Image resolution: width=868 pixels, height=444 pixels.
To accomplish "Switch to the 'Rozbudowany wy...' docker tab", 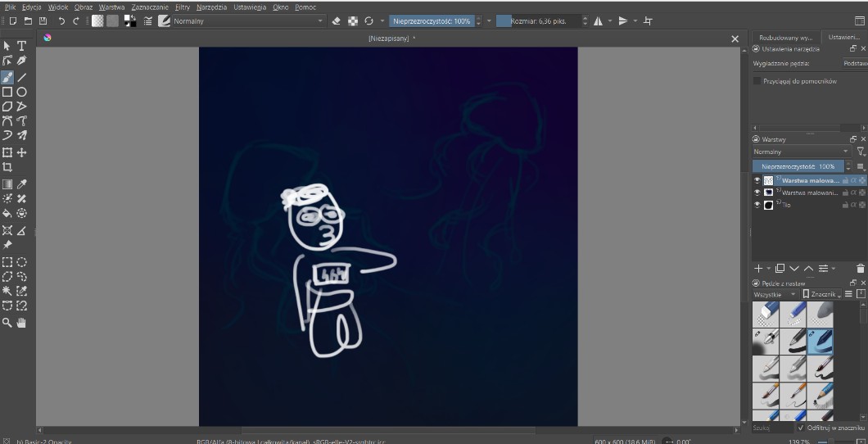I will point(785,37).
